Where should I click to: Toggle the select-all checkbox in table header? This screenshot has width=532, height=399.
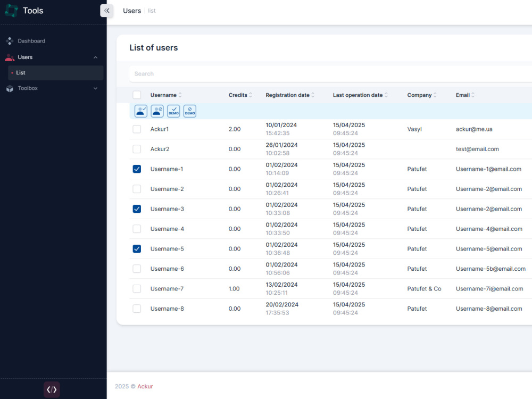coord(137,95)
